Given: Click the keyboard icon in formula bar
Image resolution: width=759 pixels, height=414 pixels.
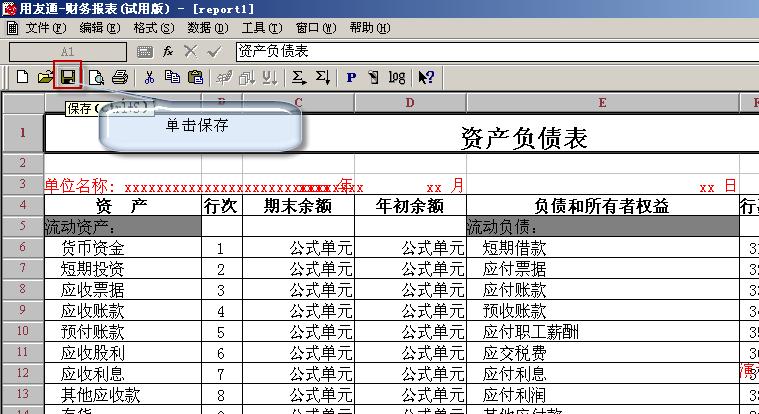Looking at the screenshot, I should tap(145, 52).
